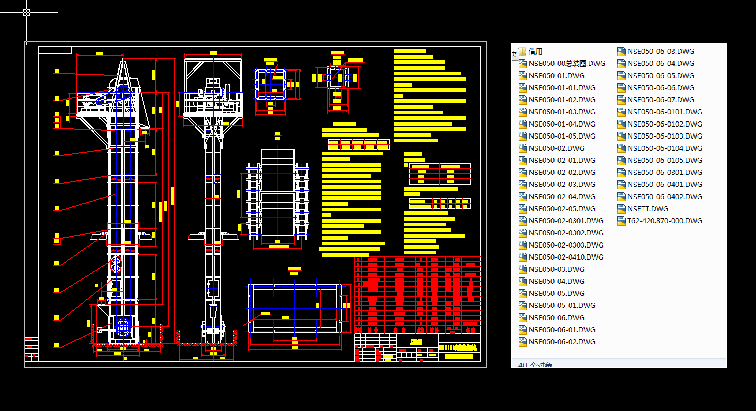Select the TG2-120.870-000.DWG file icon
Screen dimensions: 756x411
pos(620,221)
